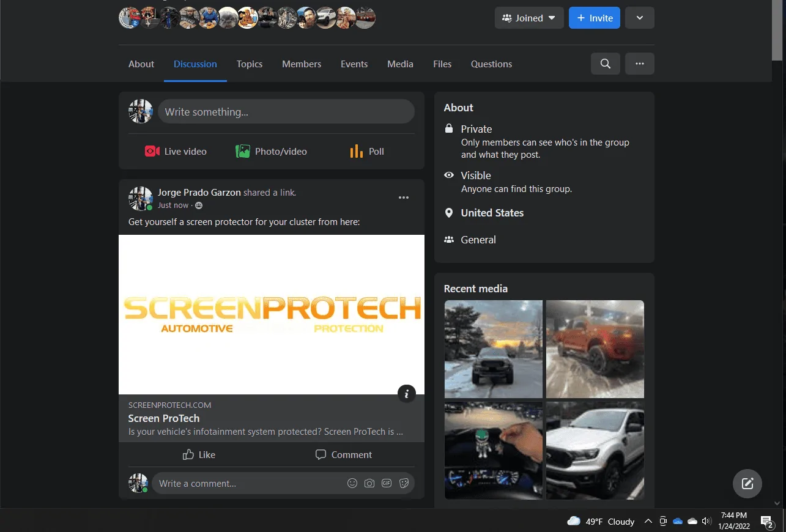Click Comment button on the post
Screen dimensions: 786x532
click(x=344, y=454)
